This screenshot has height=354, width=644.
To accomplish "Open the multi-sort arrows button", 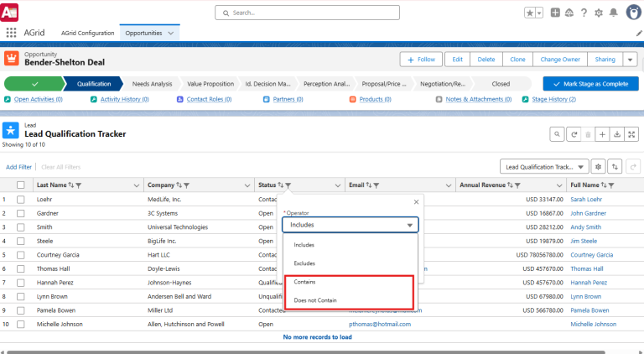I will (615, 167).
